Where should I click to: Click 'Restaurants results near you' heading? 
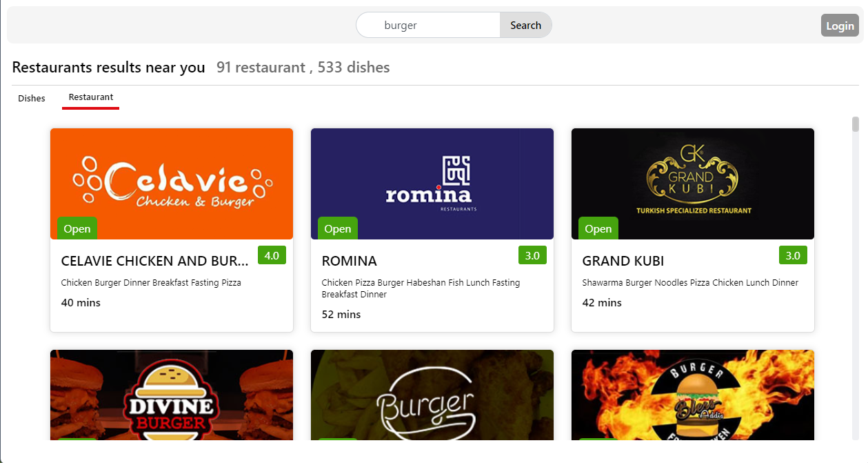tap(109, 68)
